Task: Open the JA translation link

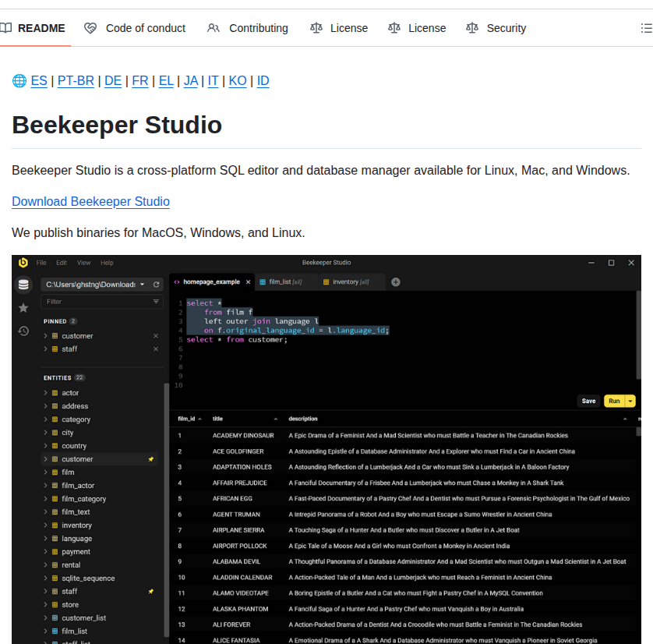Action: click(191, 80)
